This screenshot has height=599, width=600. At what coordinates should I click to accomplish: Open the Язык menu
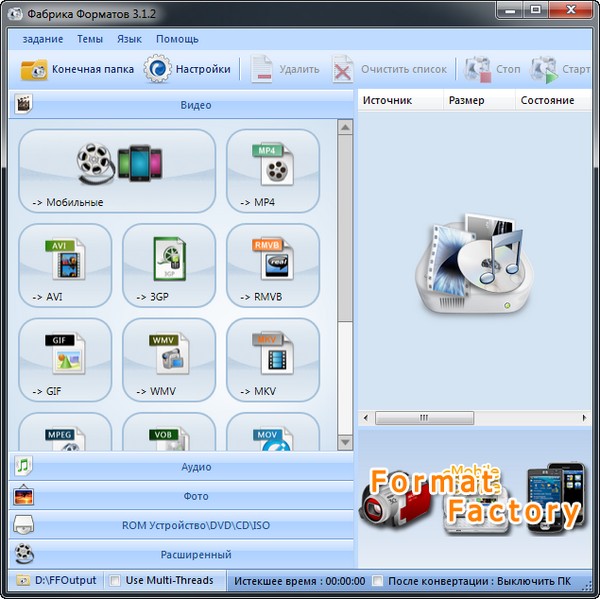pos(129,39)
